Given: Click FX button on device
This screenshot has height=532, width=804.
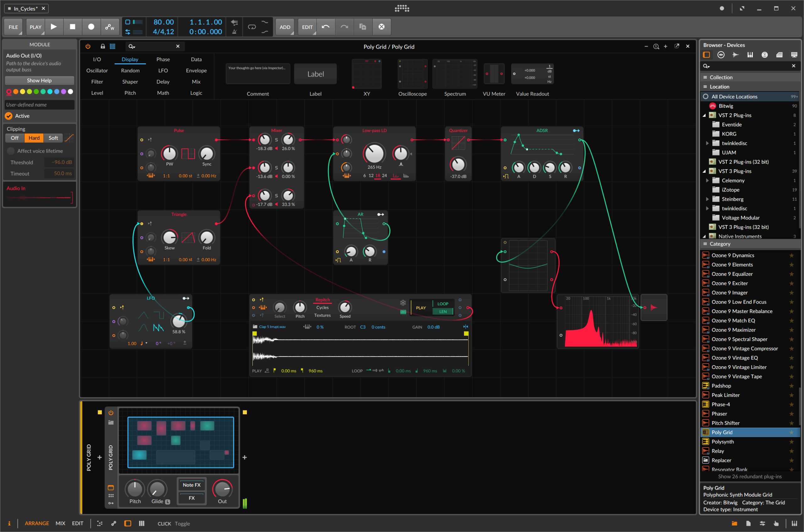Looking at the screenshot, I should click(x=192, y=498).
